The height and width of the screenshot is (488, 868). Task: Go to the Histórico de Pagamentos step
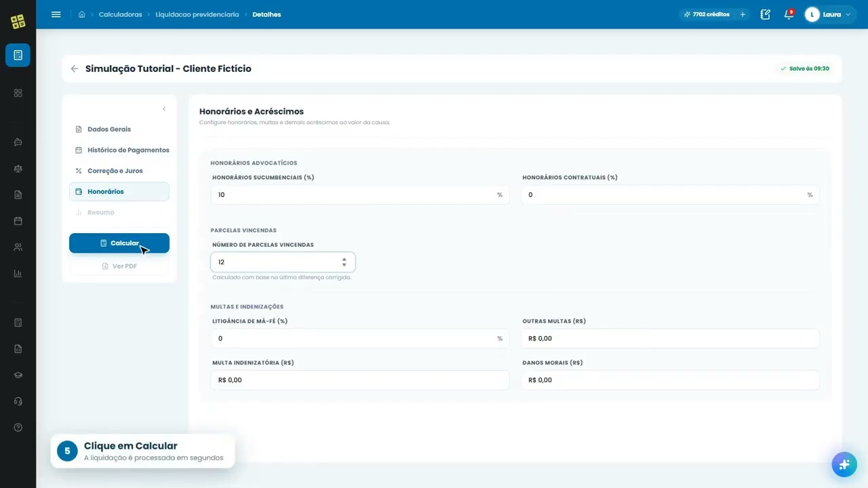[x=119, y=150]
